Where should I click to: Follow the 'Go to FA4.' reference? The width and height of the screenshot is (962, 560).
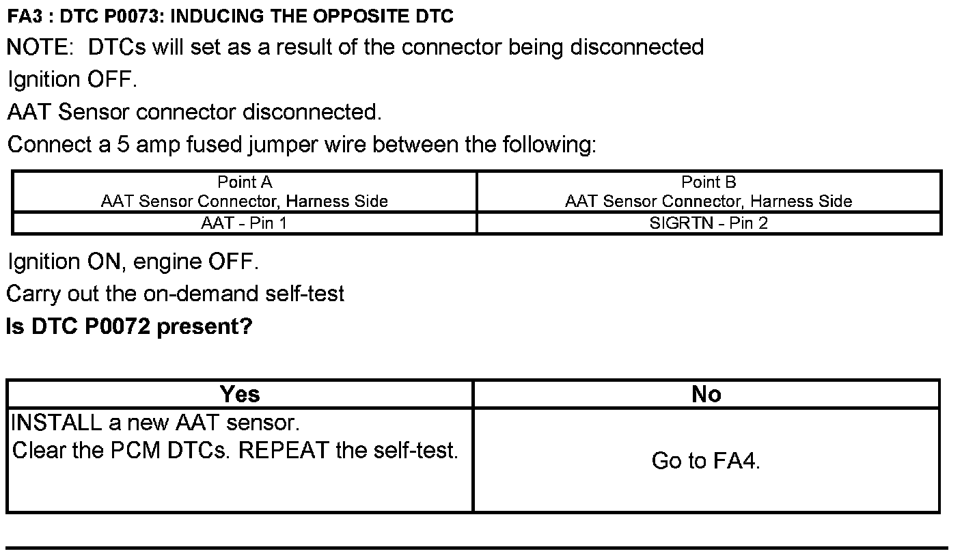point(706,461)
